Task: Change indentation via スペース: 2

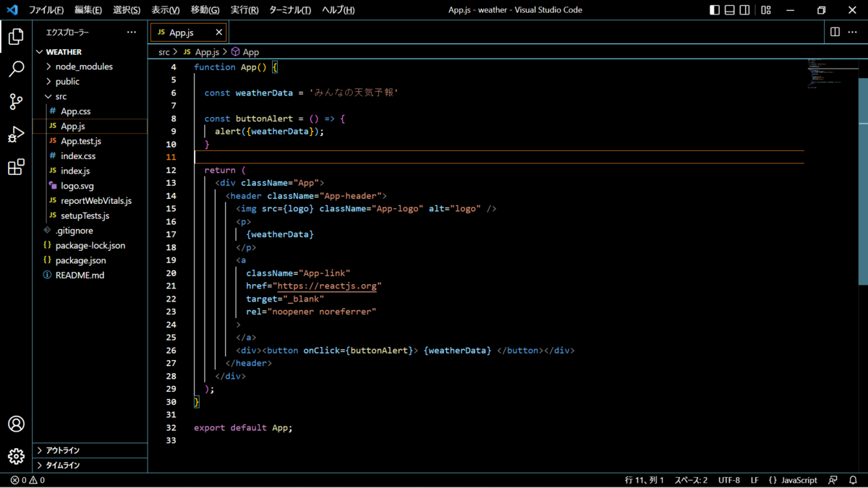Action: coord(691,480)
